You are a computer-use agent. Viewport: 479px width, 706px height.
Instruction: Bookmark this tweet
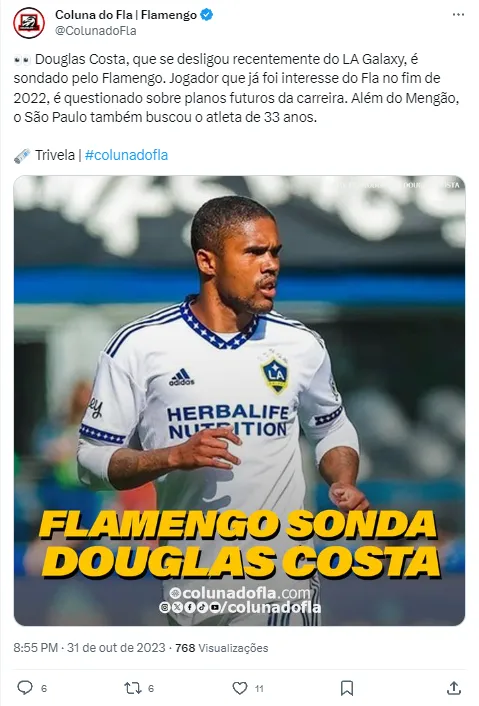tap(347, 688)
